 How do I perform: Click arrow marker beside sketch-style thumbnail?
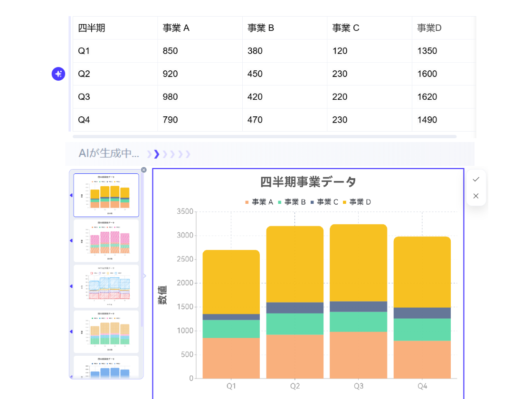tap(71, 286)
